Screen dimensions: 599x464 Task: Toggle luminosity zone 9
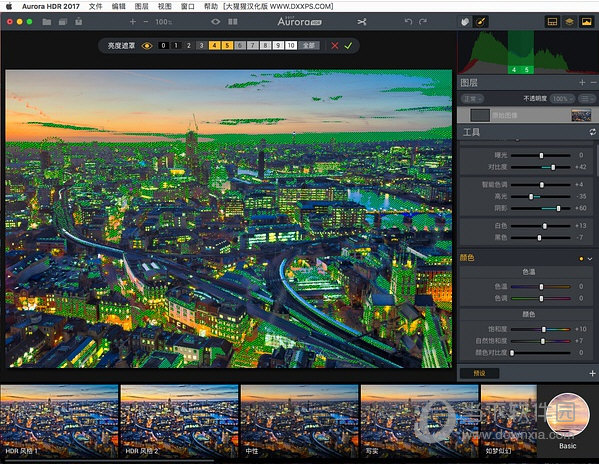(278, 45)
